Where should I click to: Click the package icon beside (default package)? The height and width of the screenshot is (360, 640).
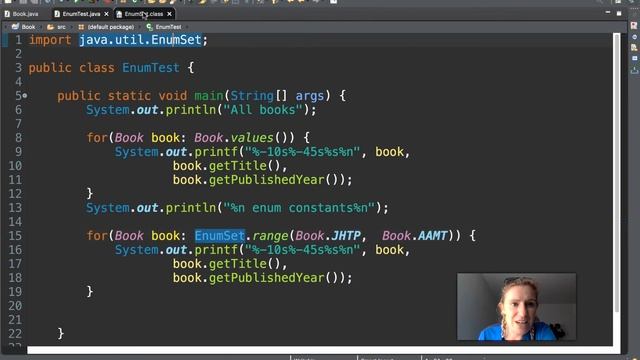click(81, 27)
